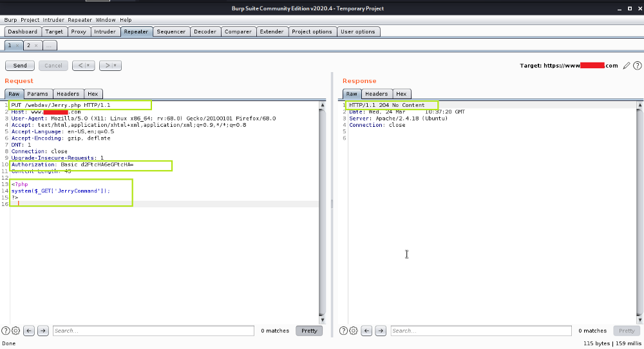Switch to the Extender tab
The image size is (644, 349).
click(272, 32)
